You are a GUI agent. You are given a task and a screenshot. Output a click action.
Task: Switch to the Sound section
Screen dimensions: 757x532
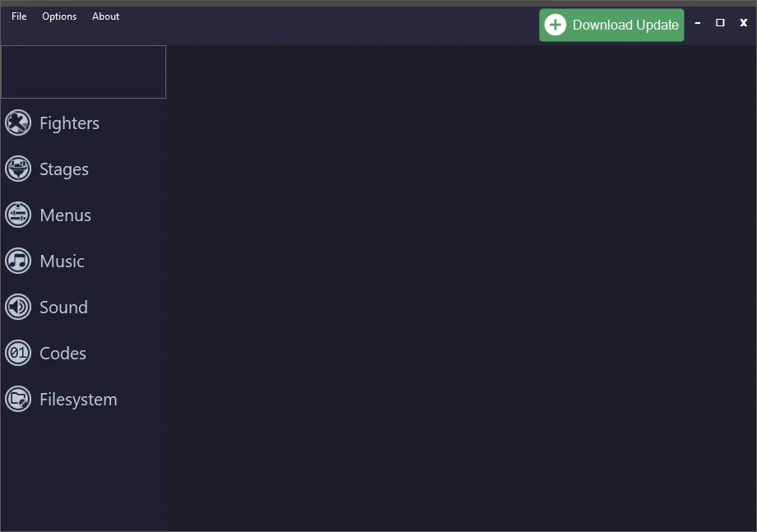[63, 307]
